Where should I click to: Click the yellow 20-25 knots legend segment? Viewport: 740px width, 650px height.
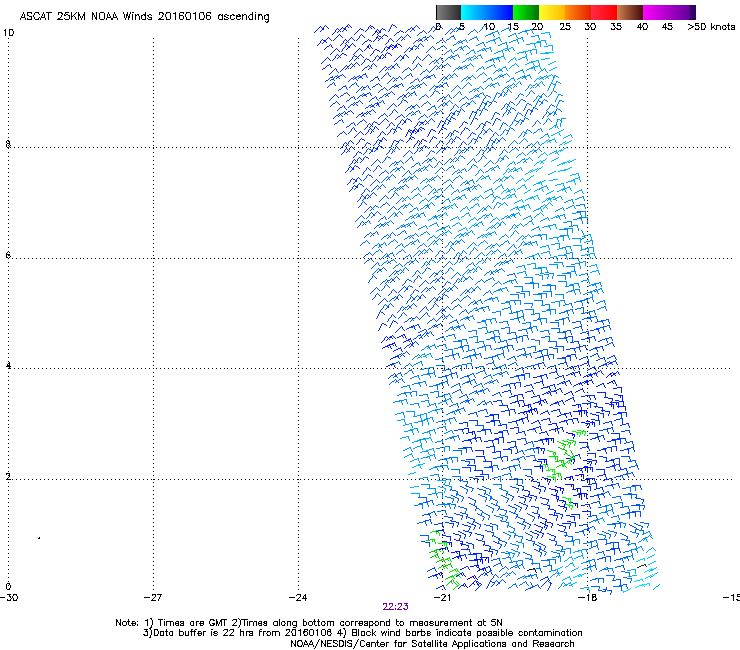(552, 12)
